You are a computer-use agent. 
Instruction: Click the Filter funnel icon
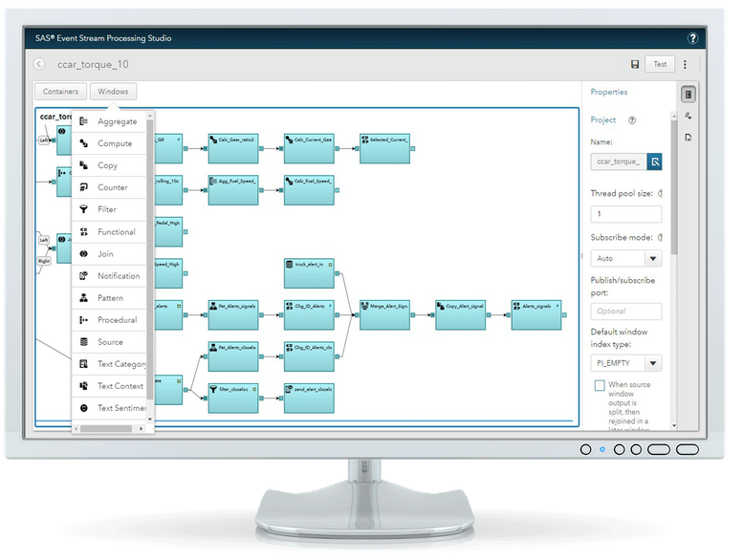click(x=84, y=209)
